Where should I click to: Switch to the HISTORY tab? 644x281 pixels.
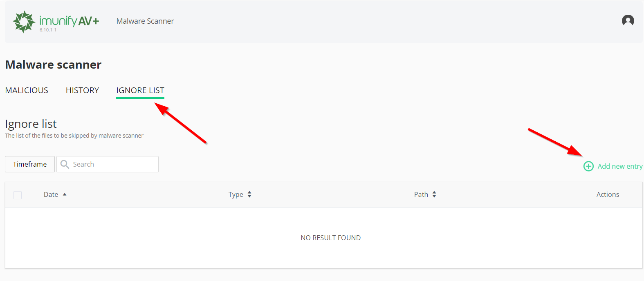[82, 90]
